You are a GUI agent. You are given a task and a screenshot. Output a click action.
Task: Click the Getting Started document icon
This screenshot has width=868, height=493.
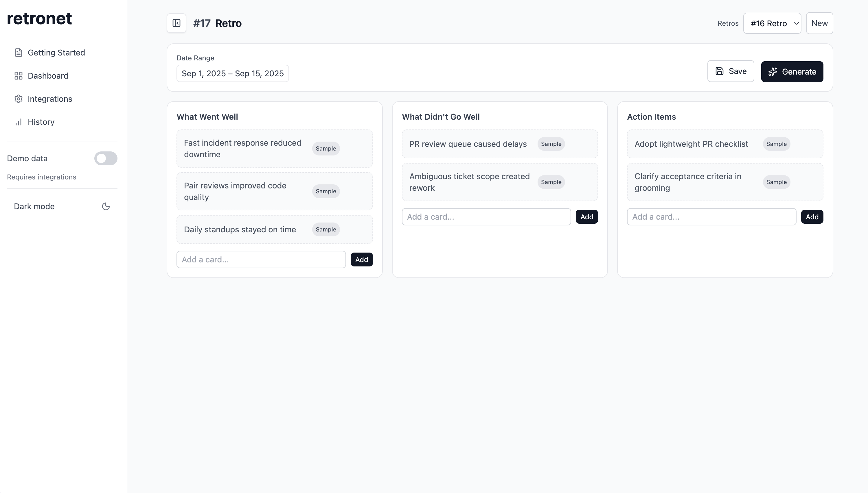18,53
